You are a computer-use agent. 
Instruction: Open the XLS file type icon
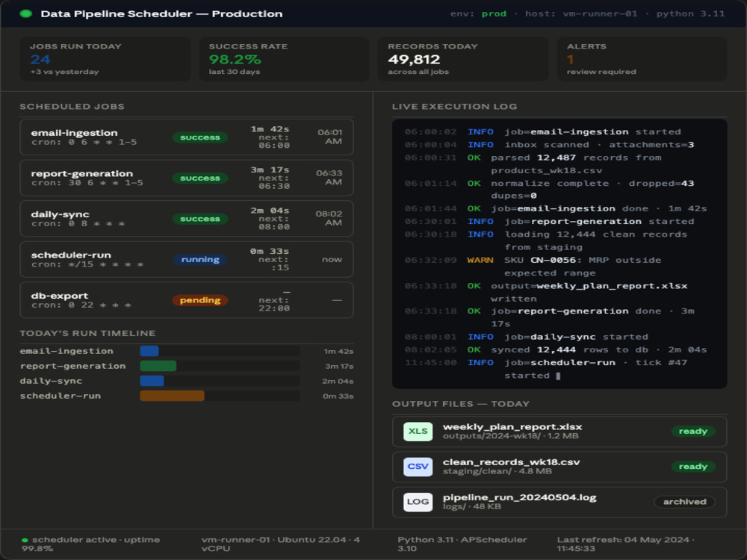418,432
